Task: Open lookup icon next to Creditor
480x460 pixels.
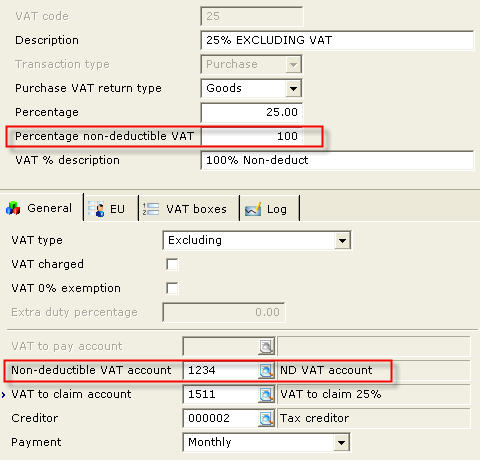Action: tap(266, 418)
